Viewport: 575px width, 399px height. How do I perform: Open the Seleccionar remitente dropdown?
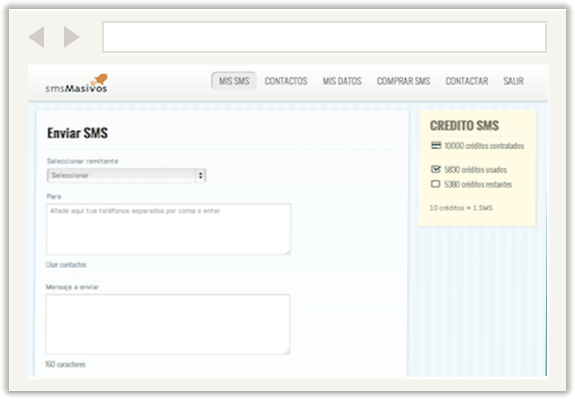click(126, 175)
